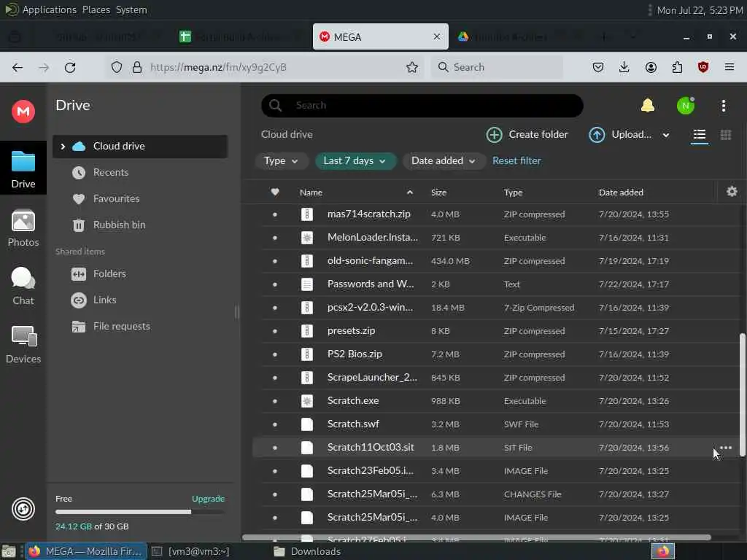Open the Places menu
This screenshot has height=560, width=747.
coord(96,9)
